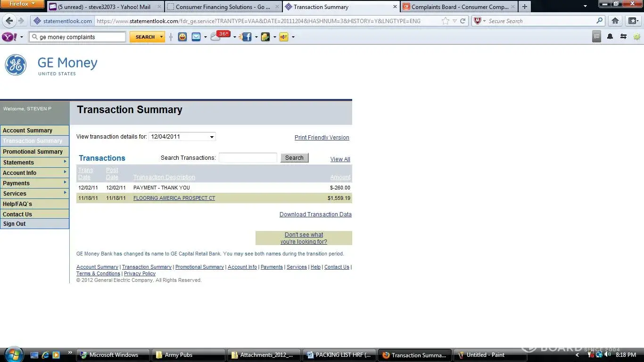This screenshot has width=644, height=362.
Task: Open Yahoo Messenger smiley icon
Action: [182, 37]
